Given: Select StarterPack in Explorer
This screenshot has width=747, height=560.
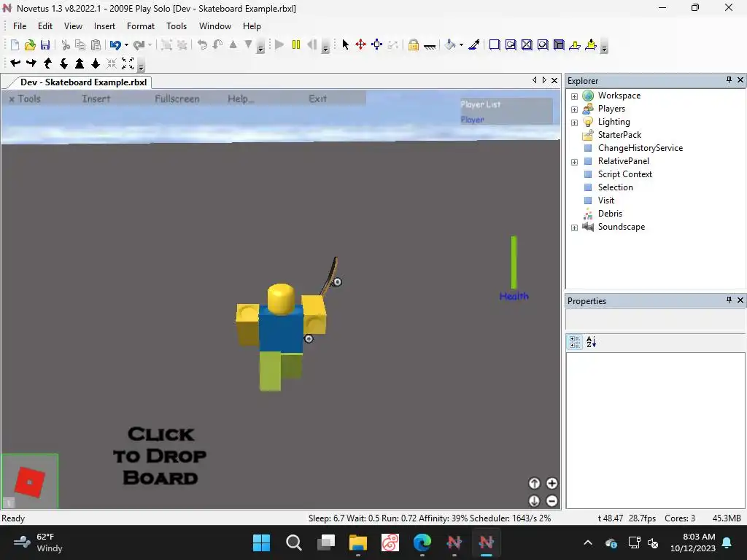Looking at the screenshot, I should point(619,135).
